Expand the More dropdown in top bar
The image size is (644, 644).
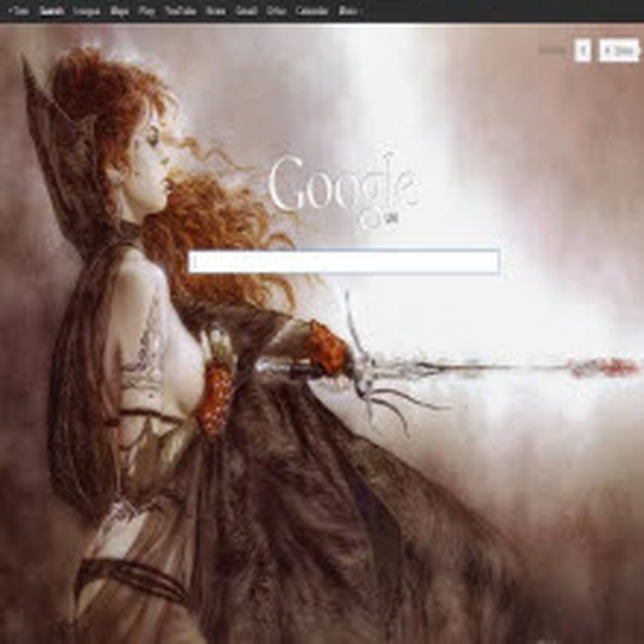pos(350,11)
